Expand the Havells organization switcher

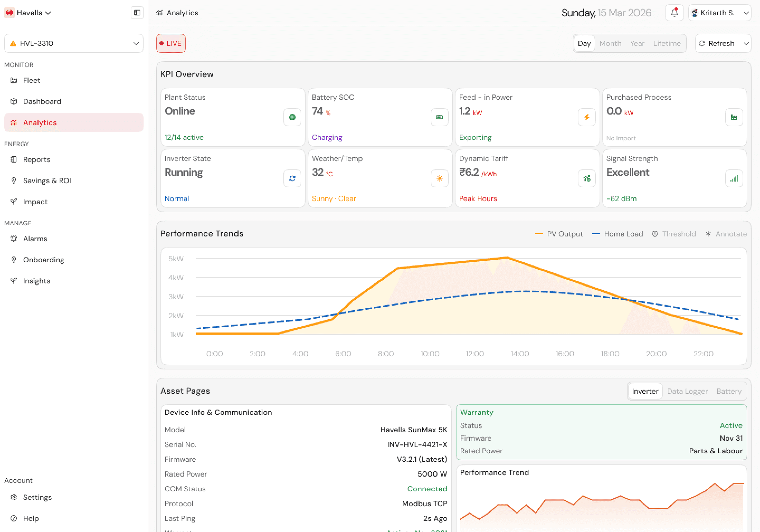click(28, 13)
